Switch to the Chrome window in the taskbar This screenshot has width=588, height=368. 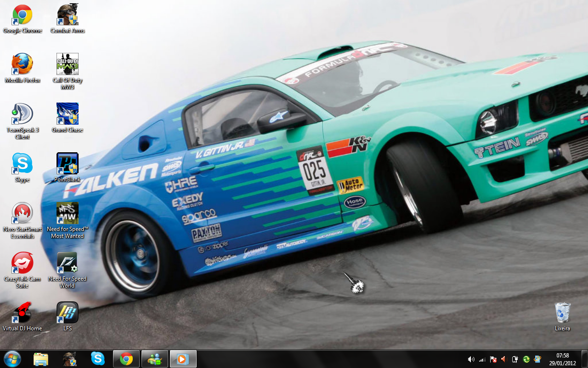[126, 359]
